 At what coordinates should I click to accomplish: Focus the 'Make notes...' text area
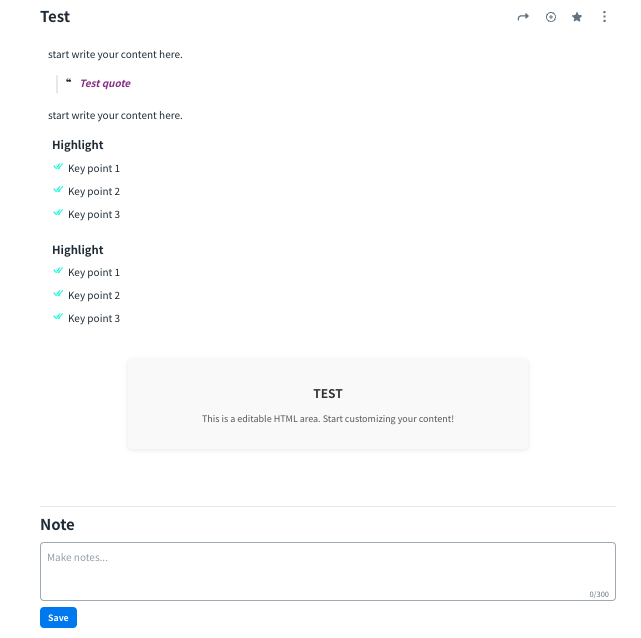pyautogui.click(x=327, y=571)
